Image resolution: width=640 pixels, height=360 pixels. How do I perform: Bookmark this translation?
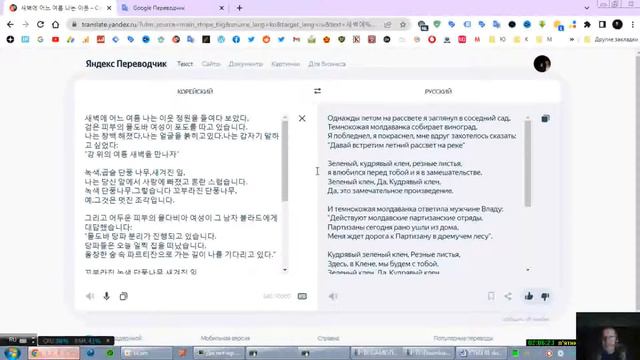point(491,296)
